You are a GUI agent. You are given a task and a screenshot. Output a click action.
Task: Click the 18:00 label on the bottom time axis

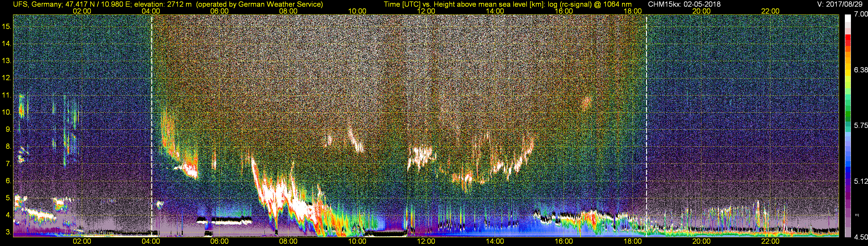(632, 241)
